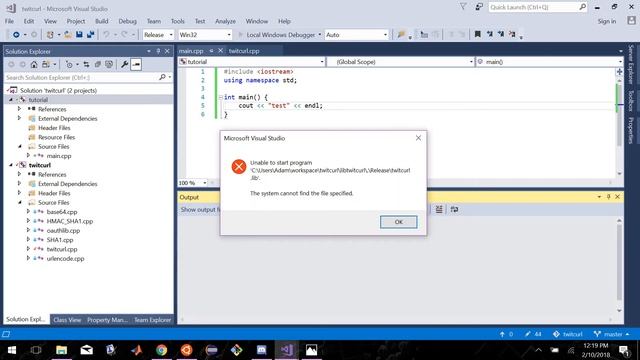Image resolution: width=640 pixels, height=360 pixels.
Task: Click the Windows Start button
Action: [x=11, y=350]
